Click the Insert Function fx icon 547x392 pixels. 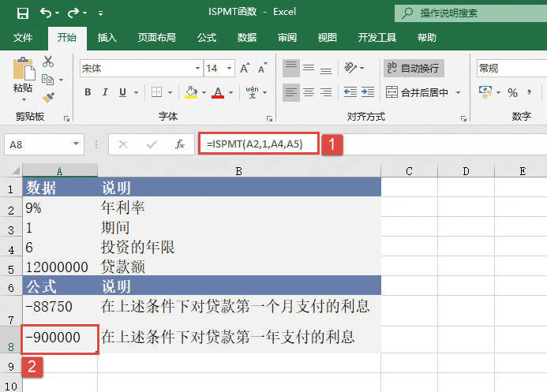pyautogui.click(x=180, y=144)
